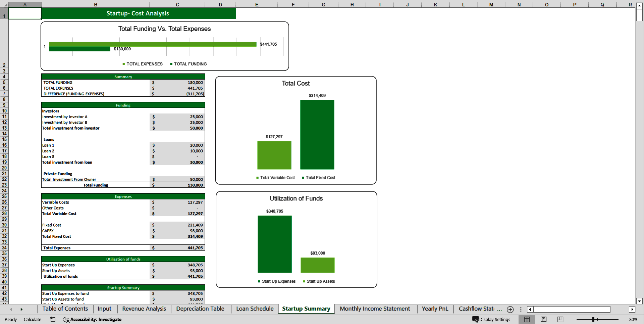Click the Accessibility Investigate icon
The height and width of the screenshot is (324, 644).
pyautogui.click(x=66, y=319)
